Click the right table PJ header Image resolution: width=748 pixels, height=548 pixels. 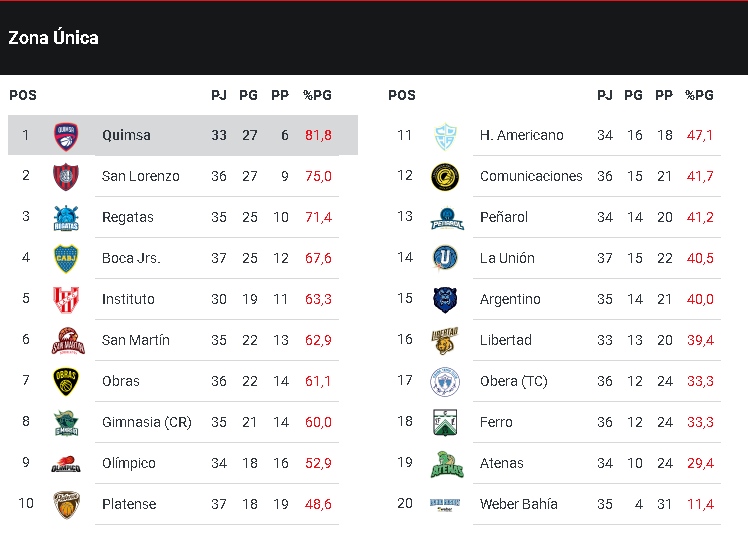(x=604, y=96)
